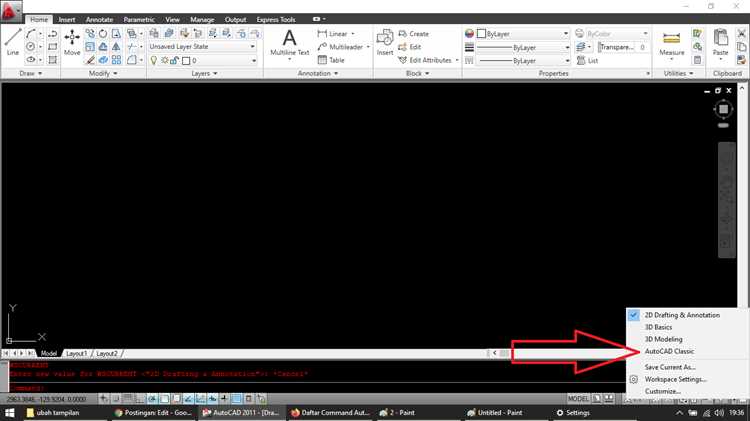The image size is (750, 421).
Task: Click the Cut scissors icon in Clipboard
Action: [741, 33]
